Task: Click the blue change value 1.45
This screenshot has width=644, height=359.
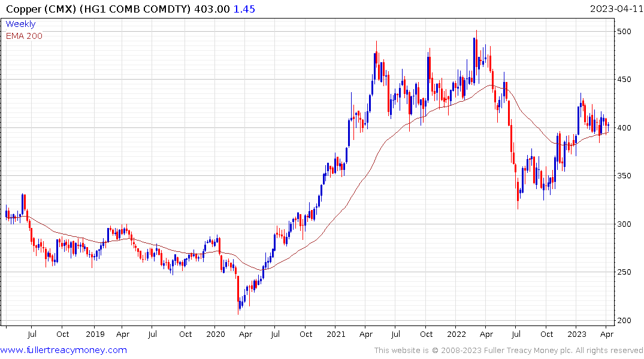Action: tap(244, 9)
